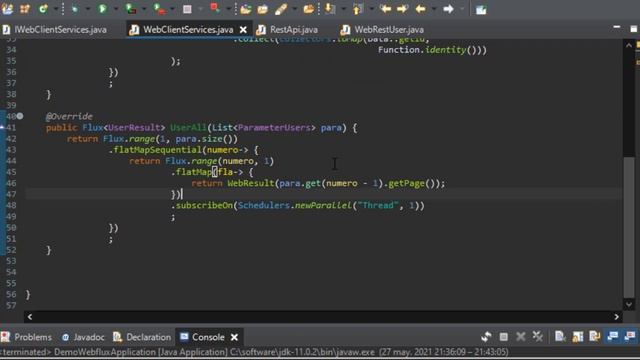Toggle show console on standard error change
The height and width of the screenshot is (360, 640).
(x=630, y=337)
